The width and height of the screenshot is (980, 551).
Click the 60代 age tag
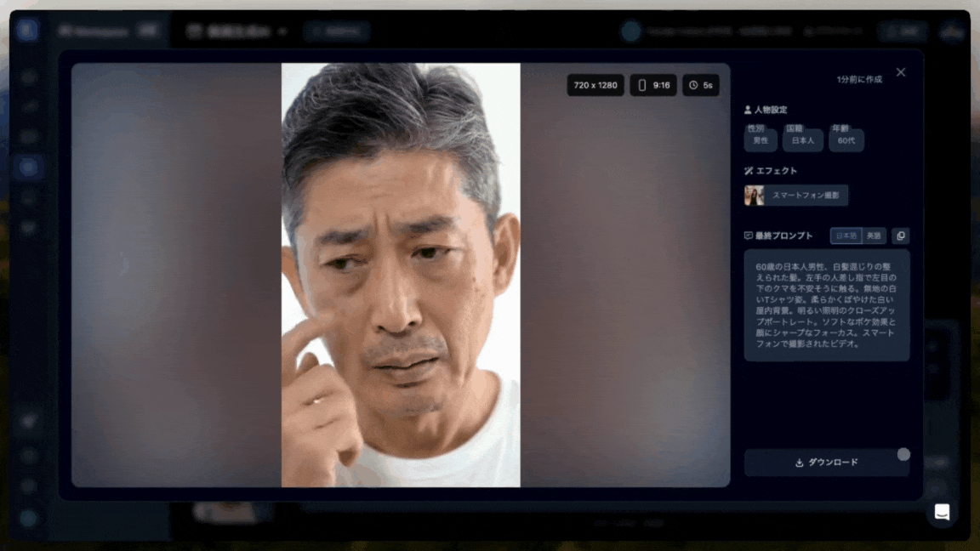[x=846, y=140]
